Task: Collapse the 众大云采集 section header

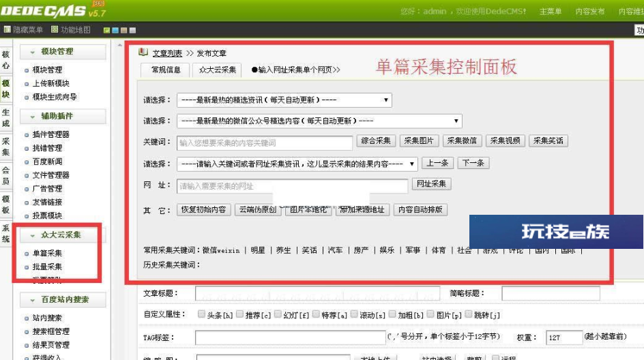Action: pyautogui.click(x=63, y=235)
